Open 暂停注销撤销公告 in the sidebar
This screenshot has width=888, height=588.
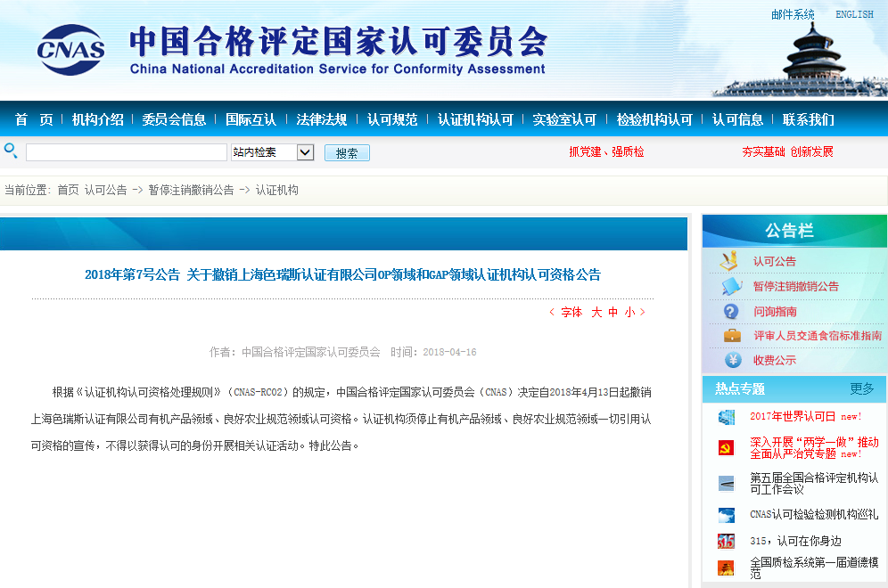point(795,286)
